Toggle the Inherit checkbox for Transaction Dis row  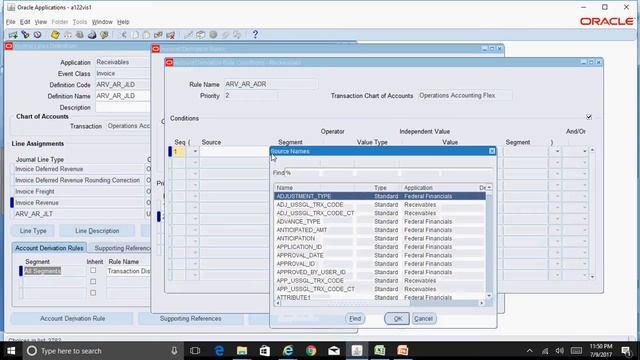(x=93, y=271)
